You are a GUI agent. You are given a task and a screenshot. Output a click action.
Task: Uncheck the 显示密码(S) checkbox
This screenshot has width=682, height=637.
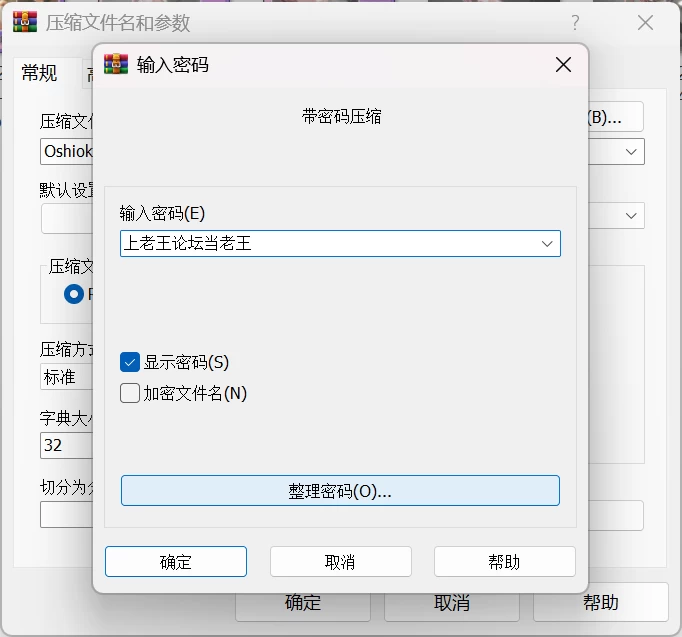coord(130,362)
